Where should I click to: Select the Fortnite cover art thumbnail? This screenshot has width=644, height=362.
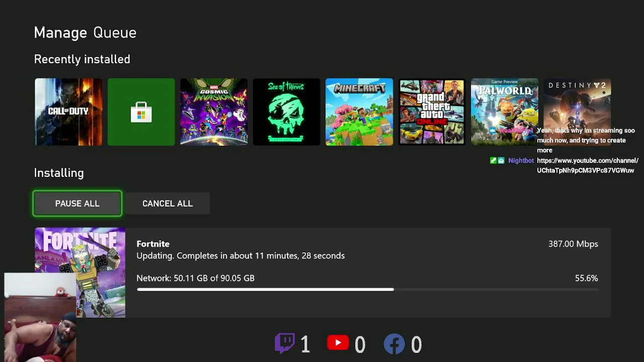tap(80, 273)
